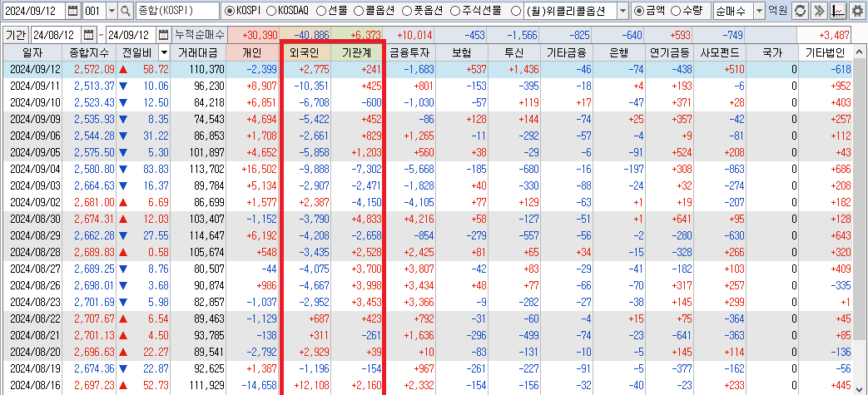The width and height of the screenshot is (868, 395).
Task: Click the 국가 column header
Action: click(773, 53)
